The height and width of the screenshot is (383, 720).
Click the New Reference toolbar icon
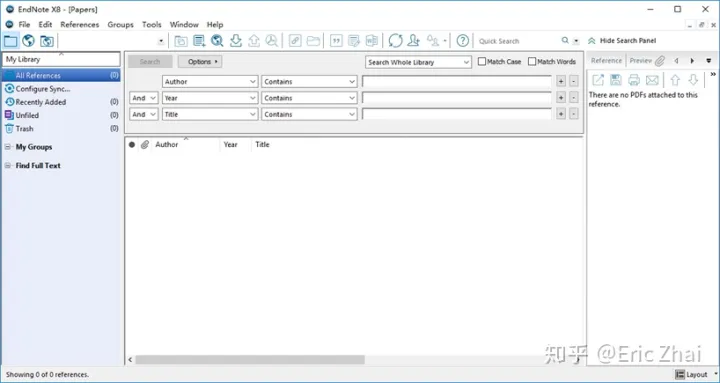pos(199,41)
